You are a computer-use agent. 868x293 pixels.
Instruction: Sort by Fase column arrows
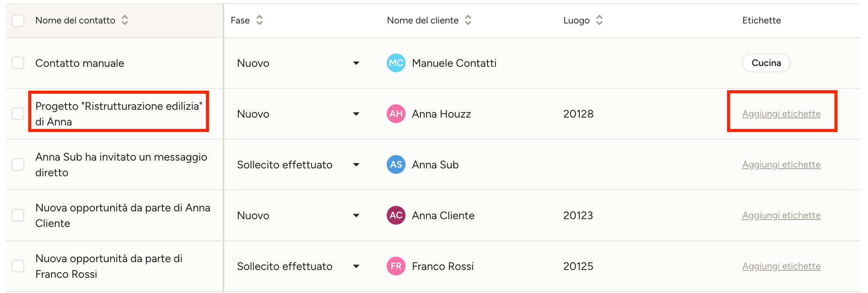[259, 20]
